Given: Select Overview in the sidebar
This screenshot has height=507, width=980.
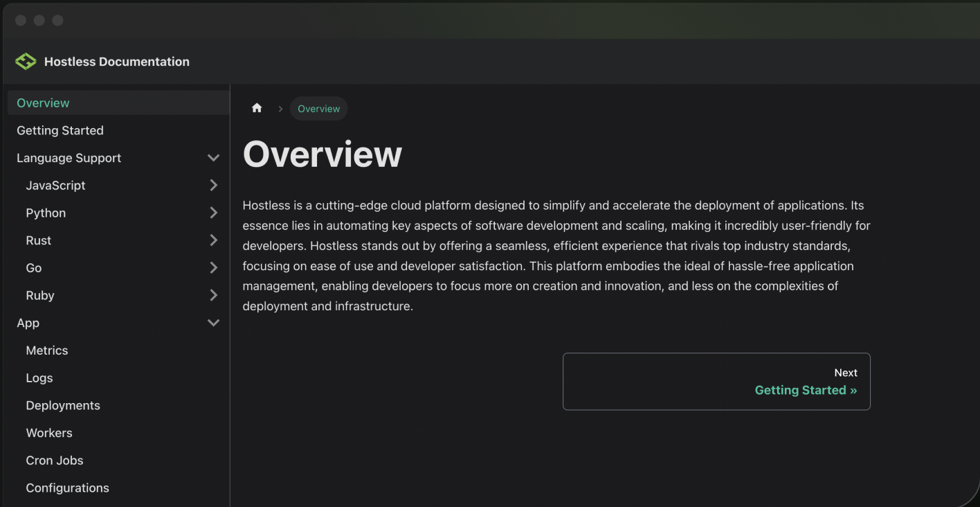Looking at the screenshot, I should 42,103.
